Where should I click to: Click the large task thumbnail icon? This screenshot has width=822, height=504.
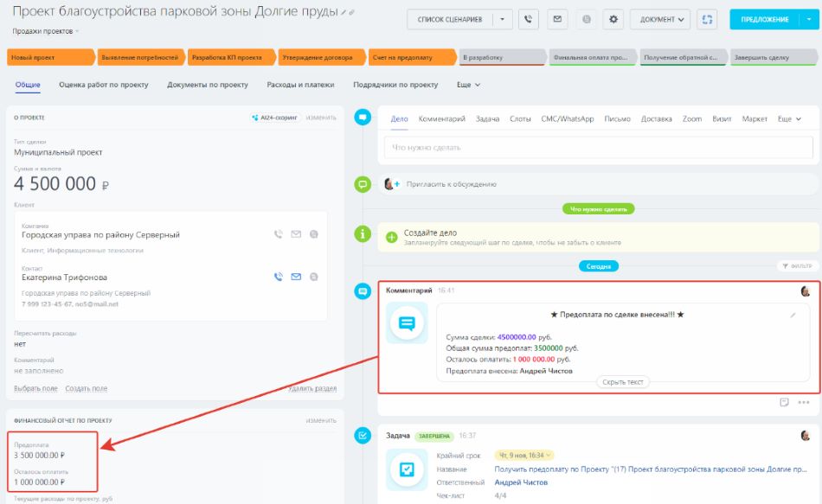[x=407, y=469]
